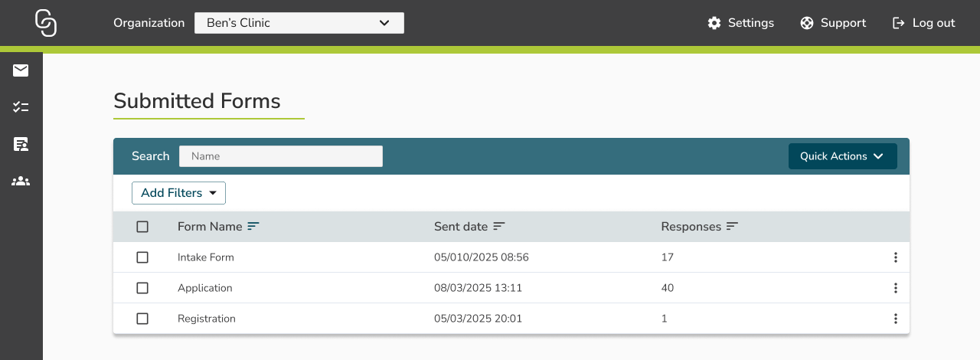This screenshot has width=980, height=360.
Task: Sort by Form Name column icon
Action: (x=253, y=227)
